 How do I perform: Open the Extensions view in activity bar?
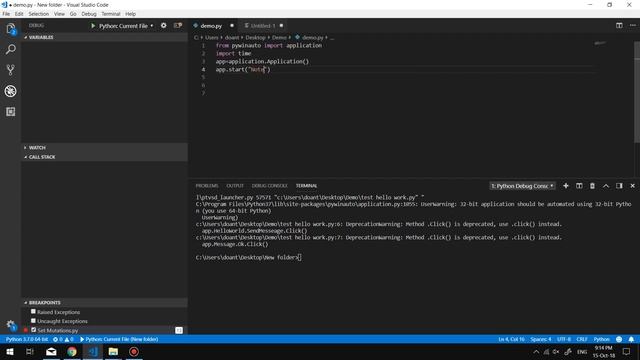click(x=11, y=111)
